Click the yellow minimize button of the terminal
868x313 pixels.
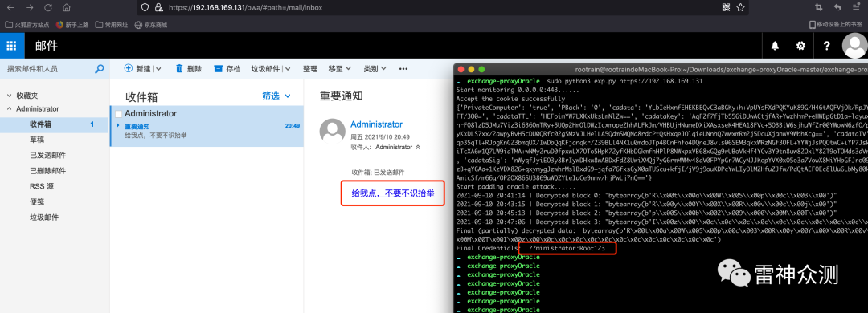(x=471, y=70)
